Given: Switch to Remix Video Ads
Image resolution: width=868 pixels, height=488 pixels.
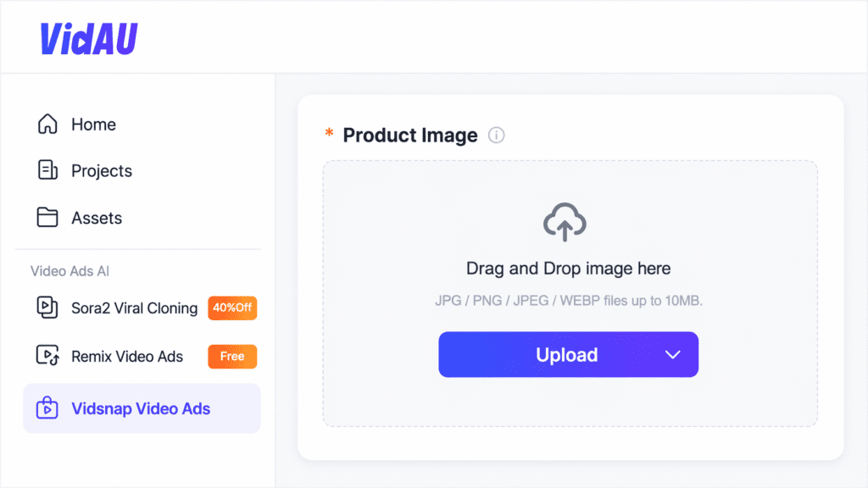Looking at the screenshot, I should 125,356.
